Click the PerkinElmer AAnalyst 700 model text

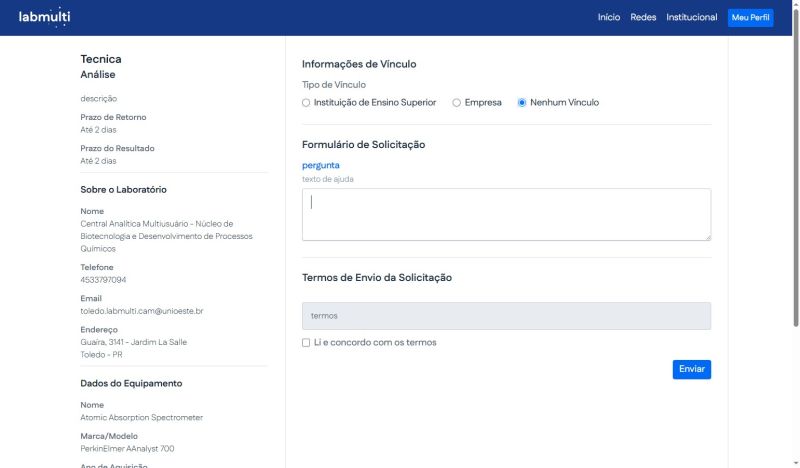(x=127, y=449)
